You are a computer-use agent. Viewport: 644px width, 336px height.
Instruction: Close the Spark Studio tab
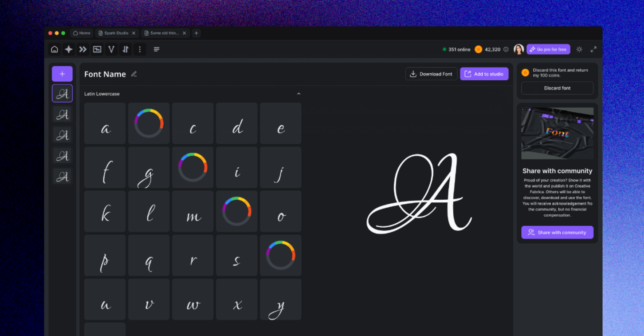pos(134,33)
